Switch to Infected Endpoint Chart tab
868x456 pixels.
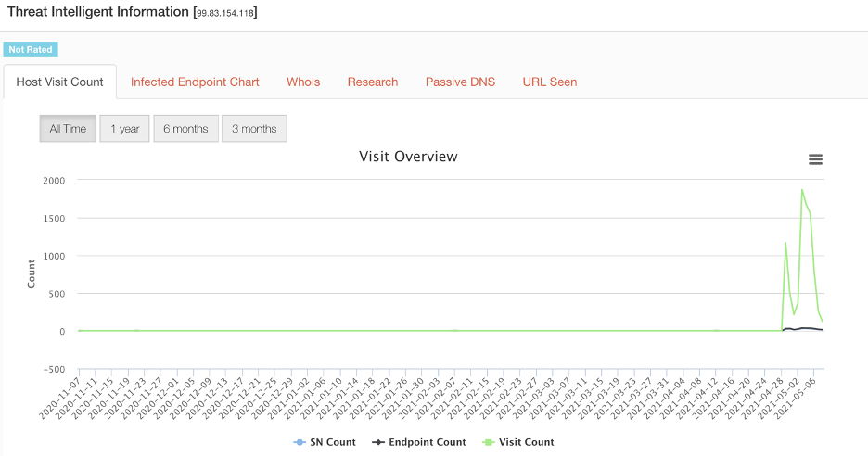click(195, 82)
